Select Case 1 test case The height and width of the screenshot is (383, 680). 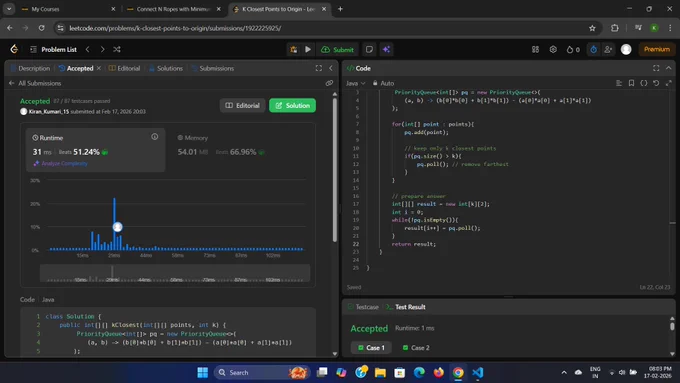pos(371,347)
